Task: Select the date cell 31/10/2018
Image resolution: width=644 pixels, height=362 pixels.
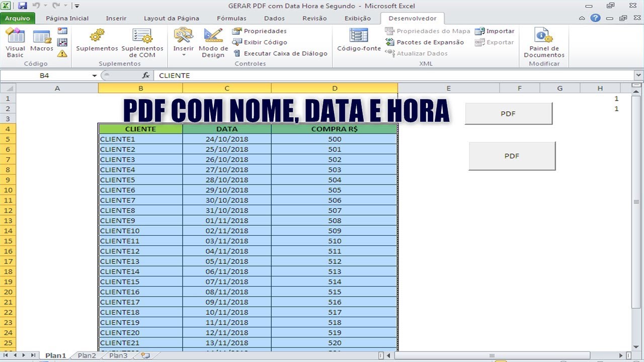Action: 227,211
